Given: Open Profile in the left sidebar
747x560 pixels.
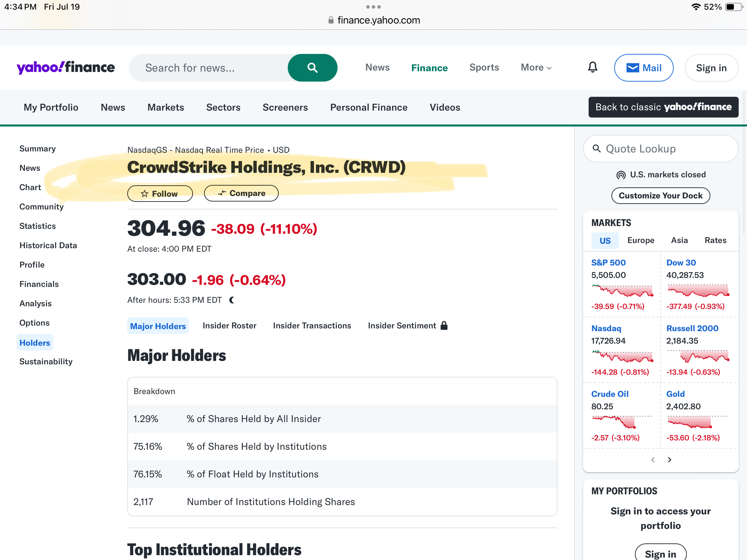Looking at the screenshot, I should coord(32,265).
